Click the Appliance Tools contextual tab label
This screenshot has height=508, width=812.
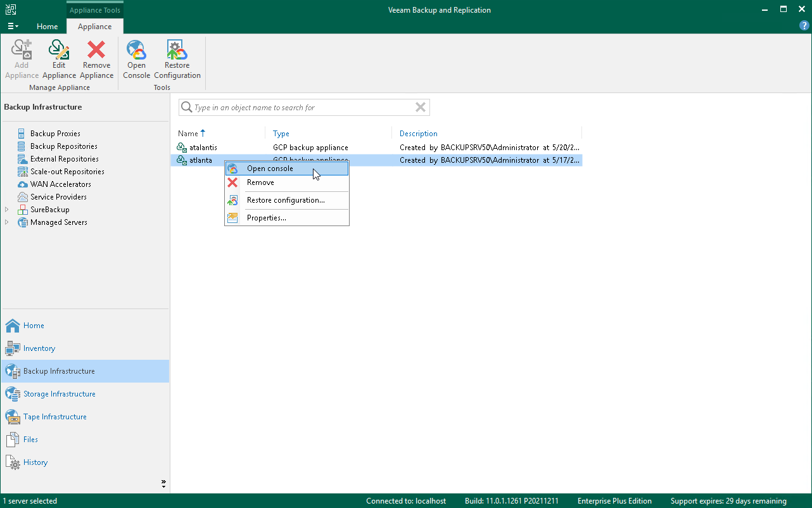(95, 10)
